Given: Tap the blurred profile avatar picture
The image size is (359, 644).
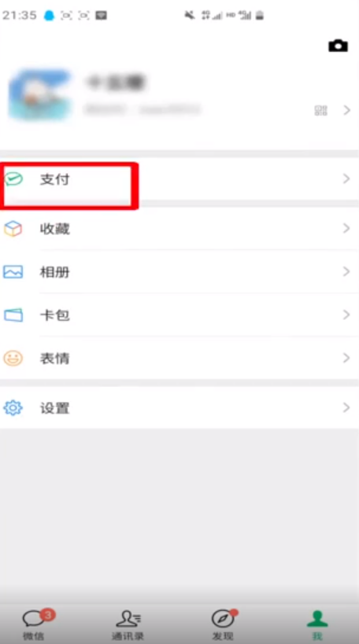Looking at the screenshot, I should click(x=40, y=96).
